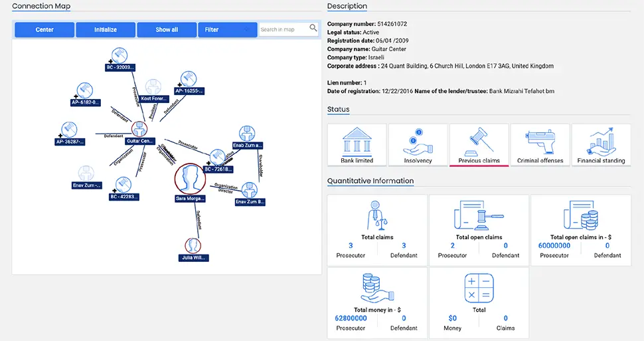Select the AP-36287 claim gavel node
Image resolution: width=644 pixels, height=341 pixels.
(x=70, y=130)
